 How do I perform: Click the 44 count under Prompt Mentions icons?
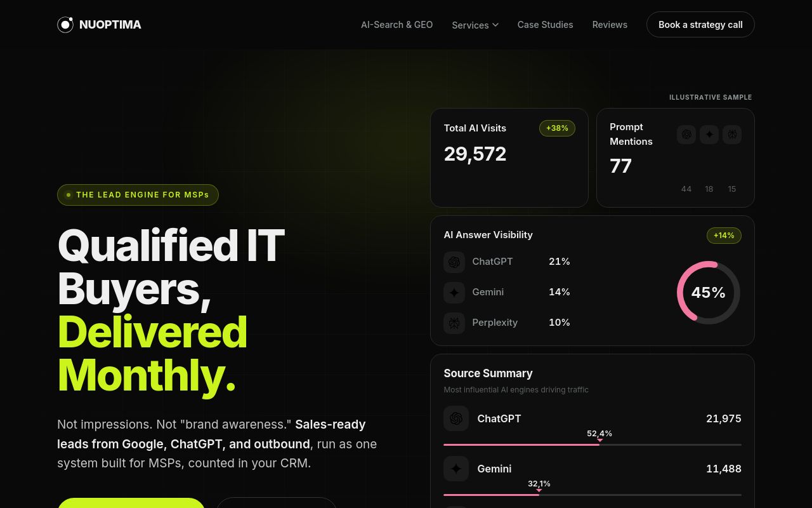point(686,189)
